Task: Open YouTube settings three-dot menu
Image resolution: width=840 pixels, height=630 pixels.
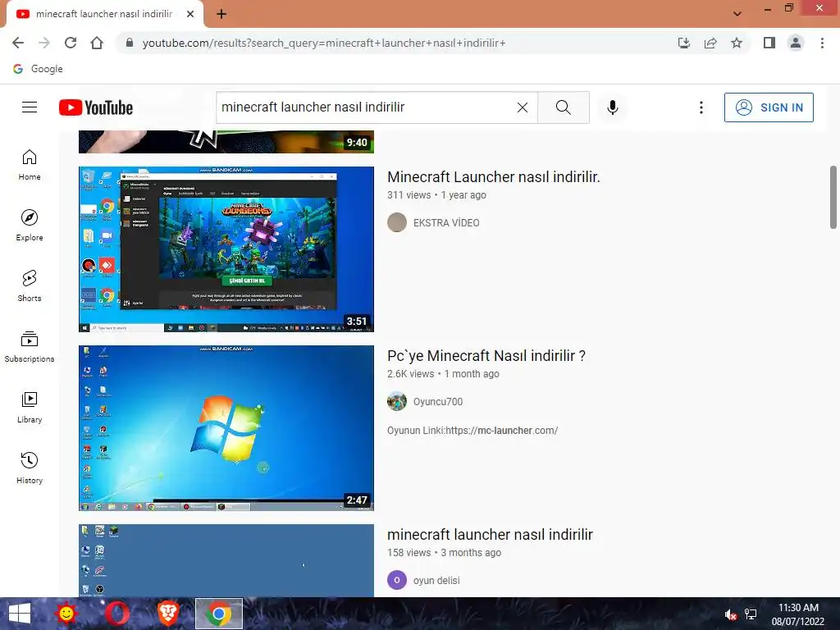Action: [x=701, y=107]
